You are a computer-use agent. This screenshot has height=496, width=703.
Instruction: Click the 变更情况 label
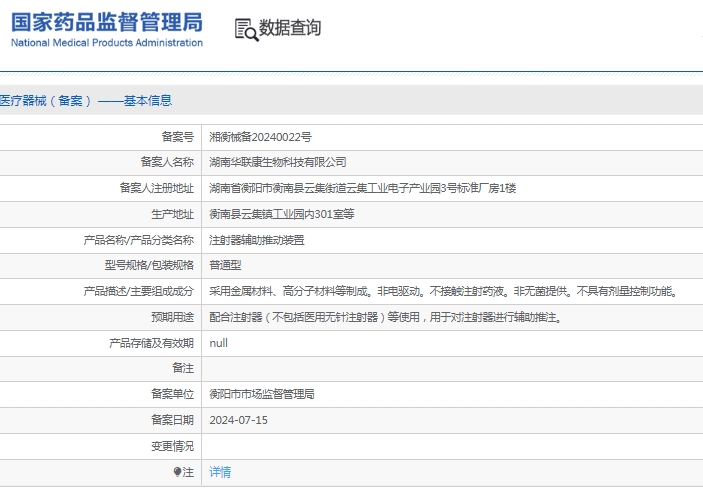pos(173,447)
